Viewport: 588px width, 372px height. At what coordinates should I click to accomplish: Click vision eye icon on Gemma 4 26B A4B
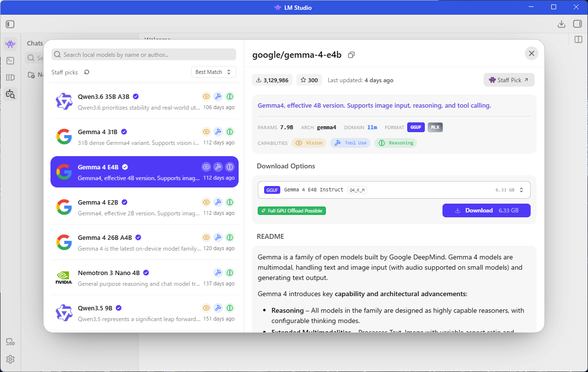(x=206, y=237)
